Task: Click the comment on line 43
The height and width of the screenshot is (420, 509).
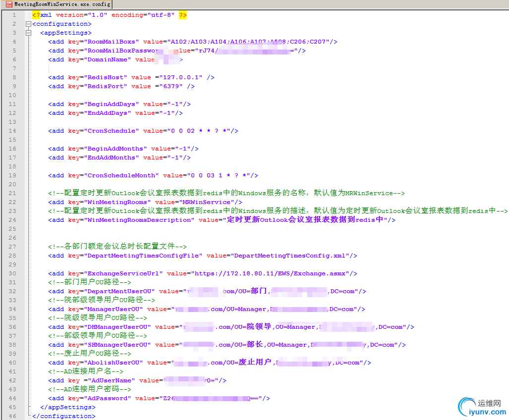Action: pos(90,389)
